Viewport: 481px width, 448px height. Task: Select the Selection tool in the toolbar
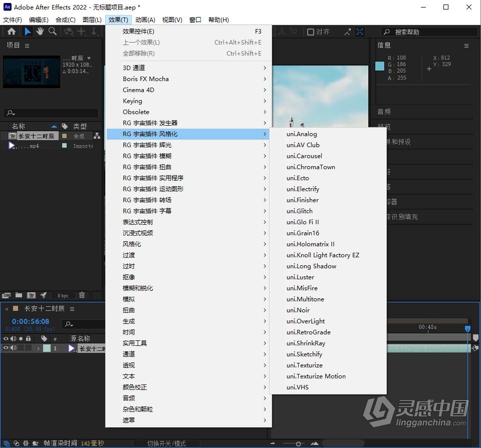coord(27,31)
